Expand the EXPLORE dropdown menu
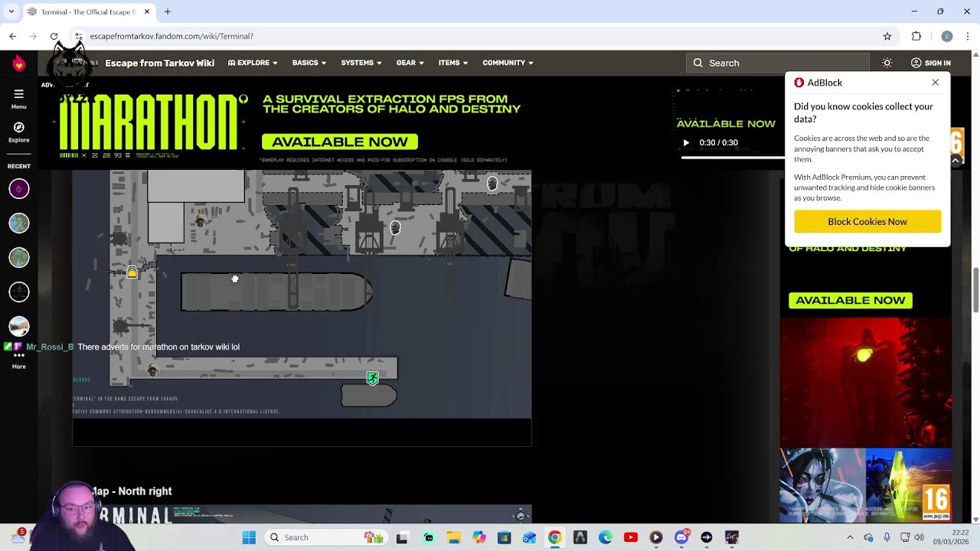This screenshot has height=551, width=980. pyautogui.click(x=253, y=63)
